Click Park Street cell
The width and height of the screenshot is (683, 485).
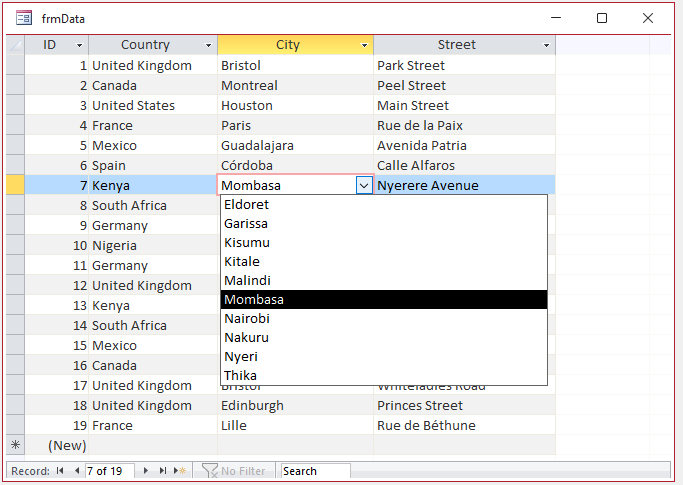point(464,65)
